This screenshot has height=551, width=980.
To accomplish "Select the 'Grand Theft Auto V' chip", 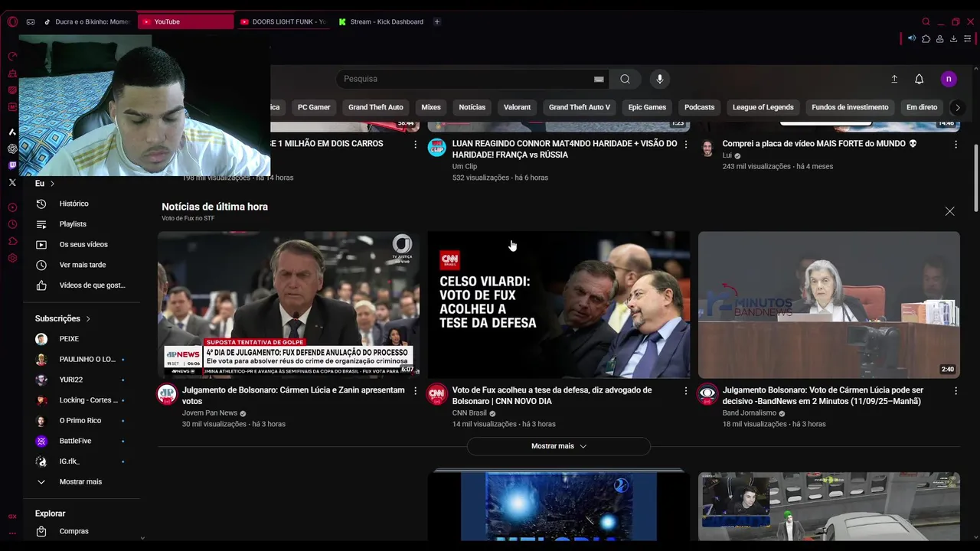I will (x=579, y=107).
